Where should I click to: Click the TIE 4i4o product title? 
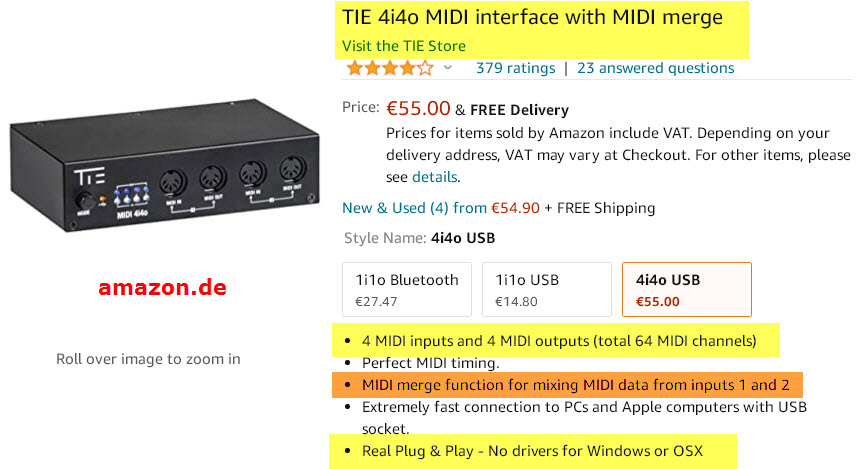[x=532, y=17]
